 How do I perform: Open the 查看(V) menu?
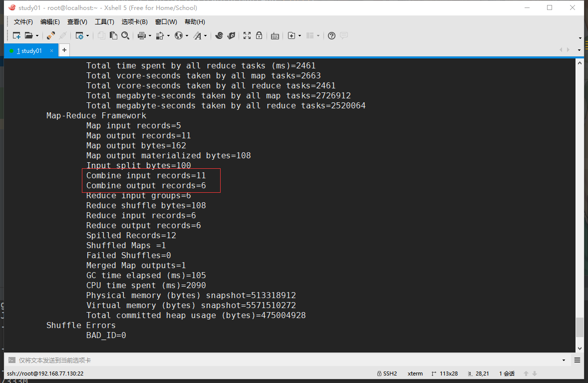[x=77, y=22]
